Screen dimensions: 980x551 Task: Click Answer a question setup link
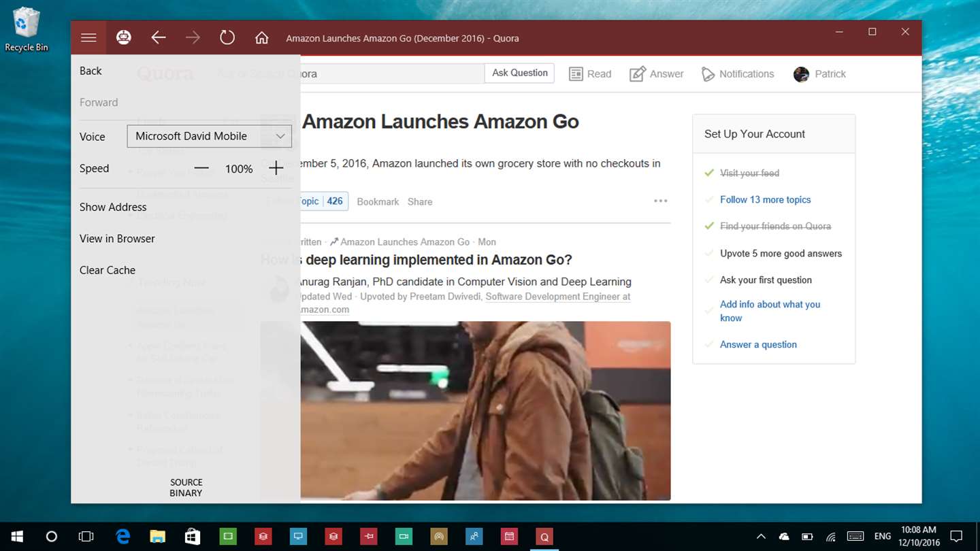tap(759, 344)
